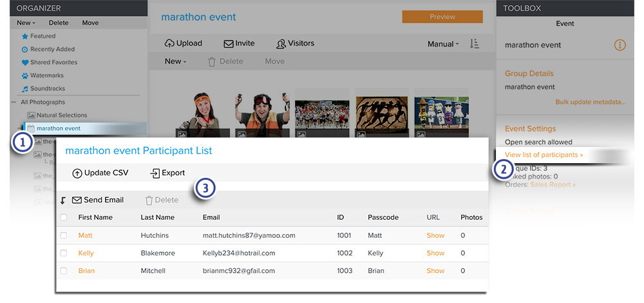Click the down arrow beside Send Email

pyautogui.click(x=63, y=200)
